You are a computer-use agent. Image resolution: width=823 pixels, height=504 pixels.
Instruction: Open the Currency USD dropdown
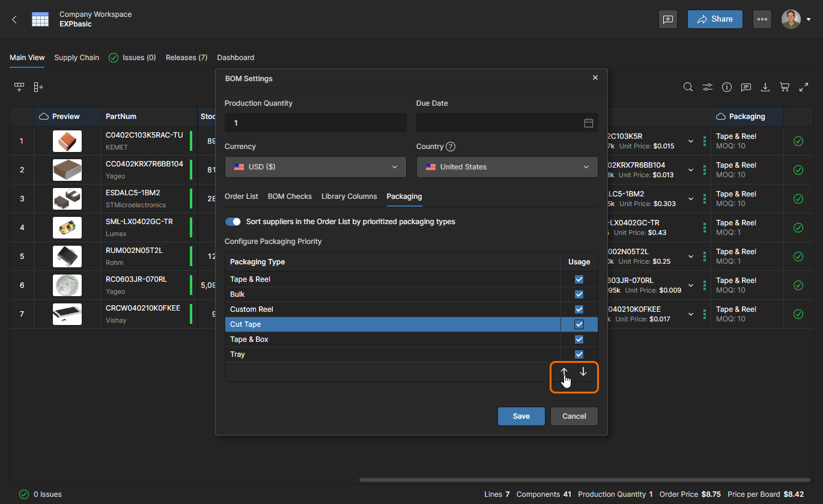(x=315, y=167)
